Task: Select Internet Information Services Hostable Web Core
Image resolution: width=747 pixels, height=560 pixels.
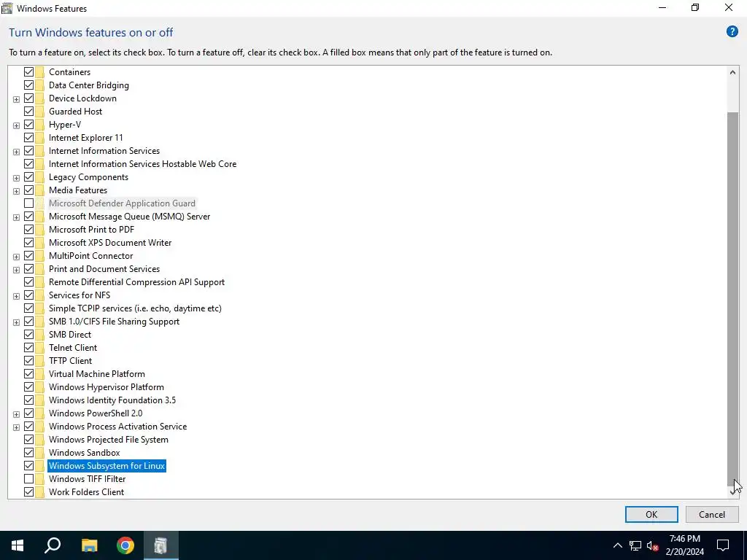Action: (x=142, y=164)
